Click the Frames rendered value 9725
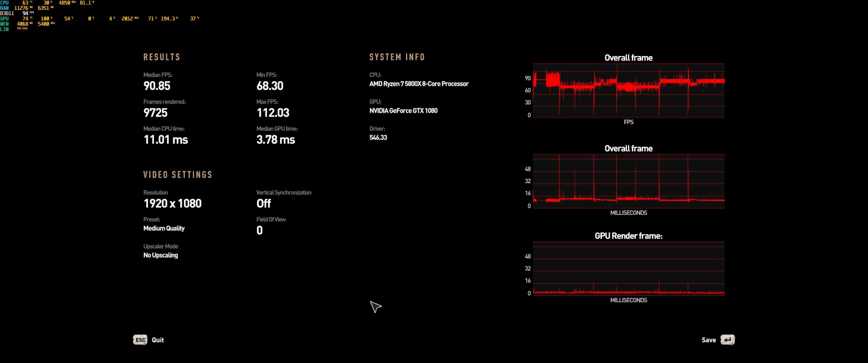 coord(155,113)
